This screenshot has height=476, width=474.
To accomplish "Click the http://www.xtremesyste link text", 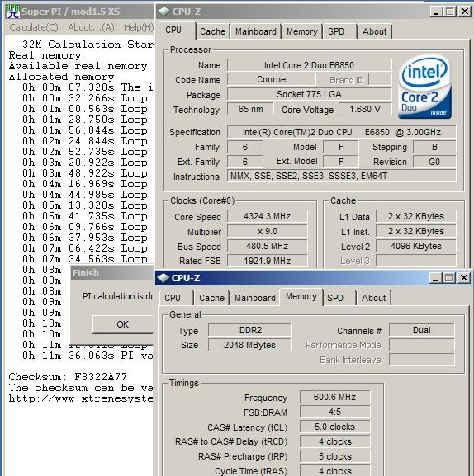I will tap(81, 398).
